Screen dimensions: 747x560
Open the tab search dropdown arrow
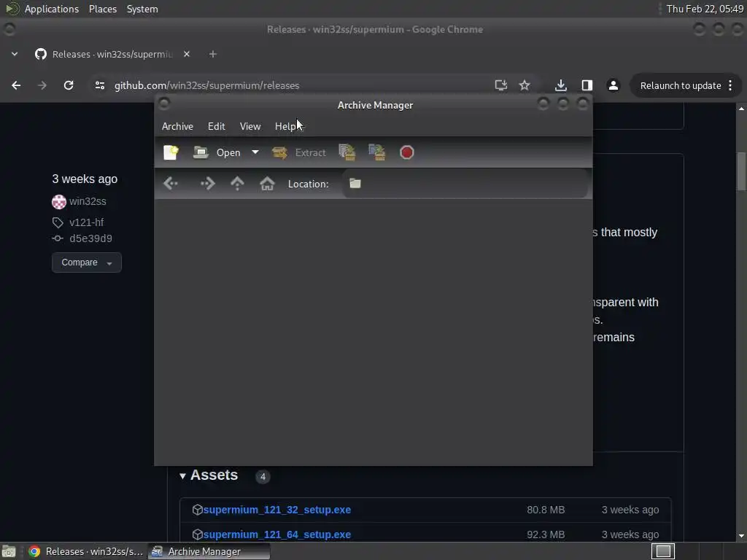[15, 54]
